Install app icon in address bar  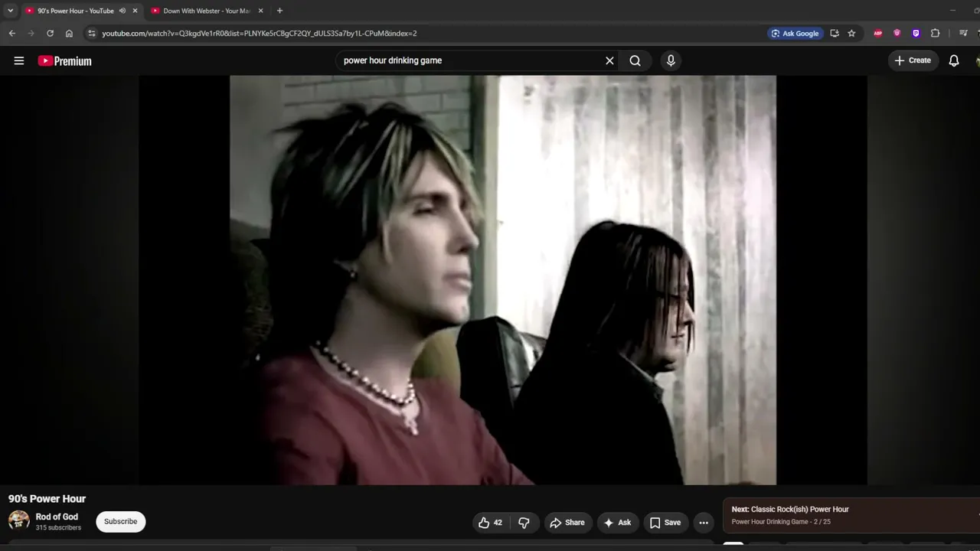[x=835, y=33]
